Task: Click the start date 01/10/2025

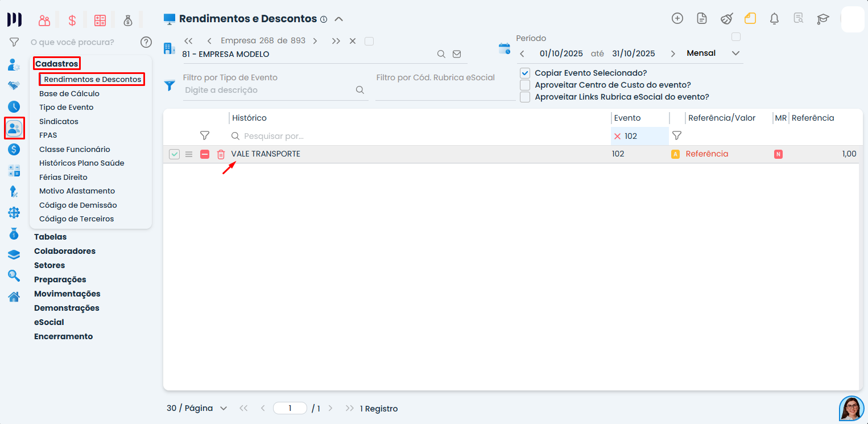Action: click(561, 53)
